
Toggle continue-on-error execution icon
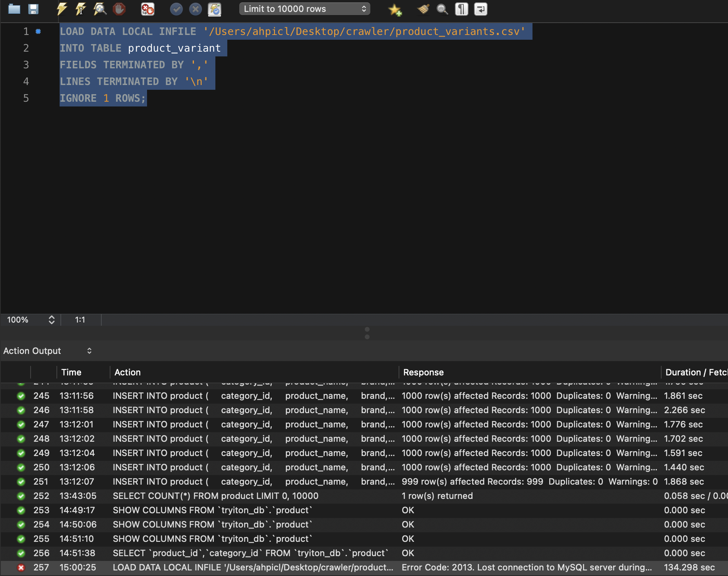(148, 9)
